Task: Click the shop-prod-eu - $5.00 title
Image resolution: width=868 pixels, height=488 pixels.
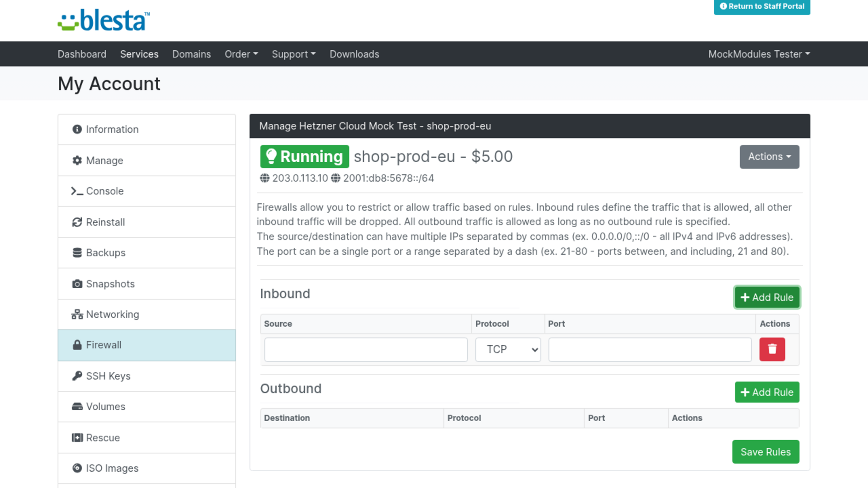Action: (x=433, y=156)
